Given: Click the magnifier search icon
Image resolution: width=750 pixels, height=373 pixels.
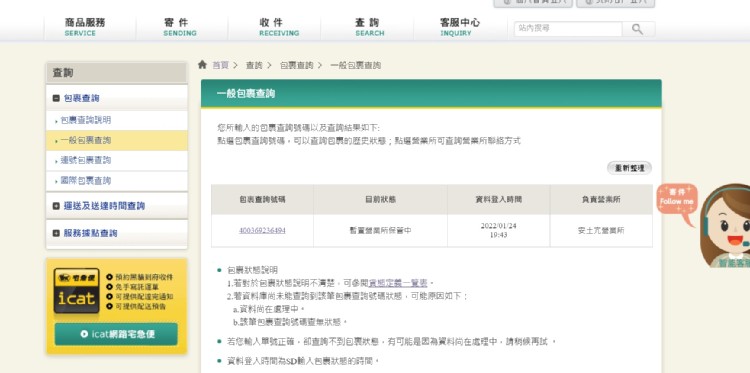Looking at the screenshot, I should (x=638, y=29).
